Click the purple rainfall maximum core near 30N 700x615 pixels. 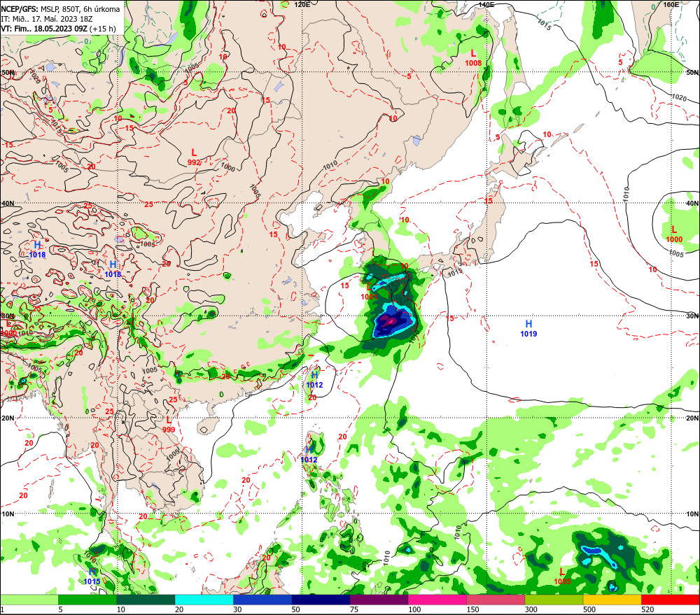pos(389,320)
